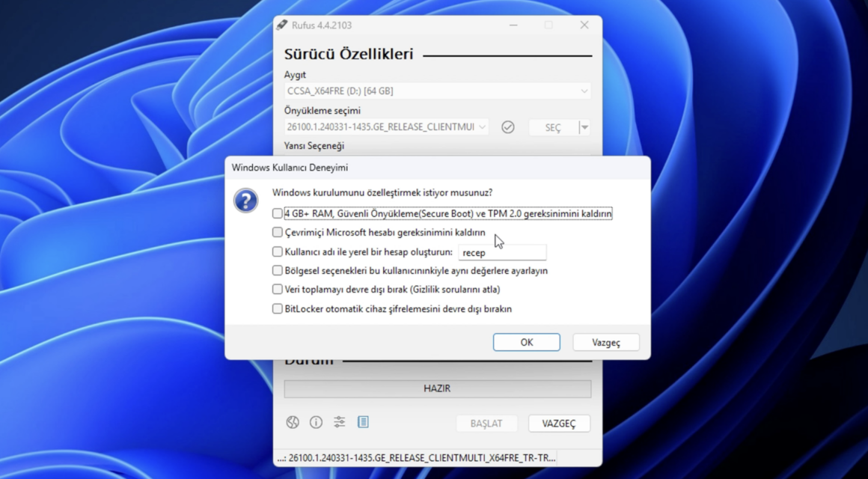Close the Rufus window
Image resolution: width=868 pixels, height=479 pixels.
(584, 25)
